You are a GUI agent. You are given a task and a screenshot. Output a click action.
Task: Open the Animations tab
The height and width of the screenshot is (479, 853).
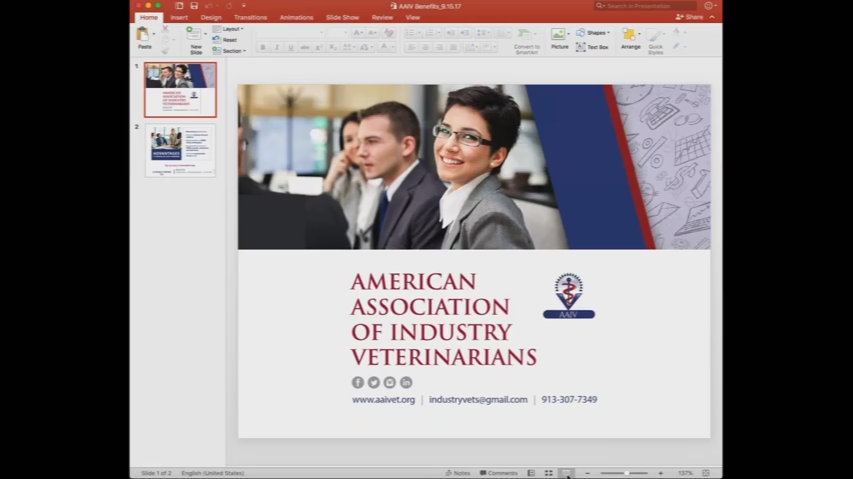[296, 17]
